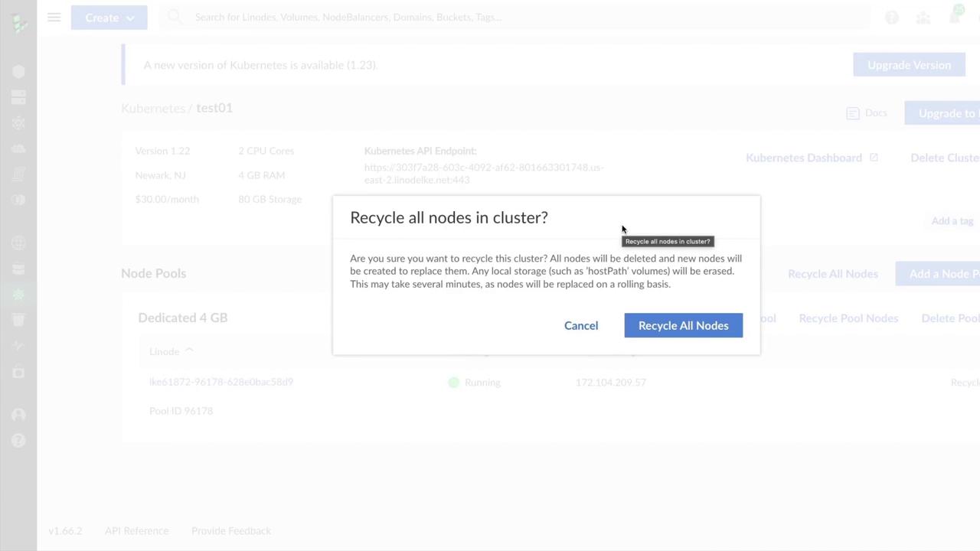The width and height of the screenshot is (980, 551).
Task: Open NodeBalancers from the sidebar
Action: 19,122
